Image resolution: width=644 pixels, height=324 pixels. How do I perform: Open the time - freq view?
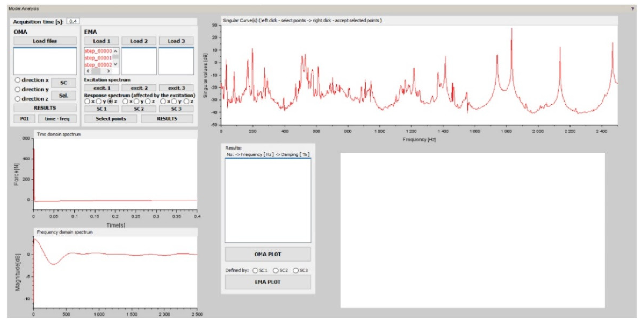(x=57, y=119)
